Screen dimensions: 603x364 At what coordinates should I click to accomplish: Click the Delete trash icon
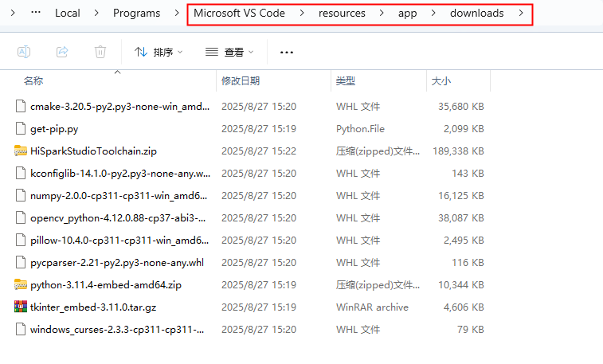click(x=100, y=52)
